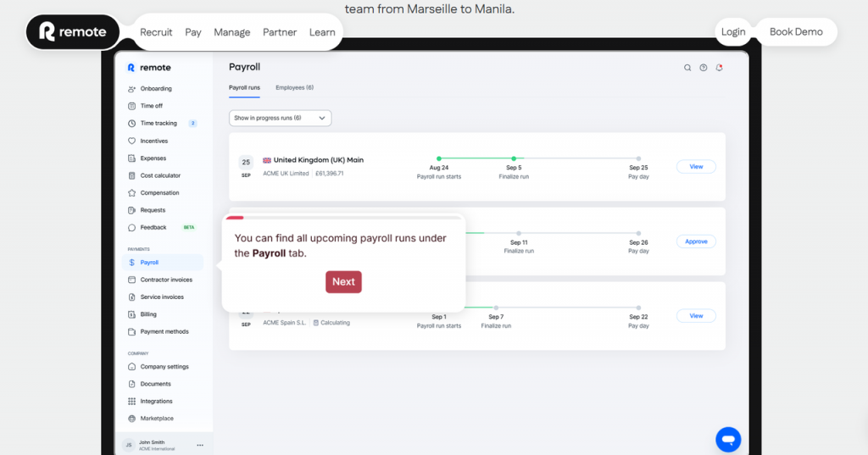Click the Sep 22 Pay day marker
The height and width of the screenshot is (455, 868).
click(638, 308)
